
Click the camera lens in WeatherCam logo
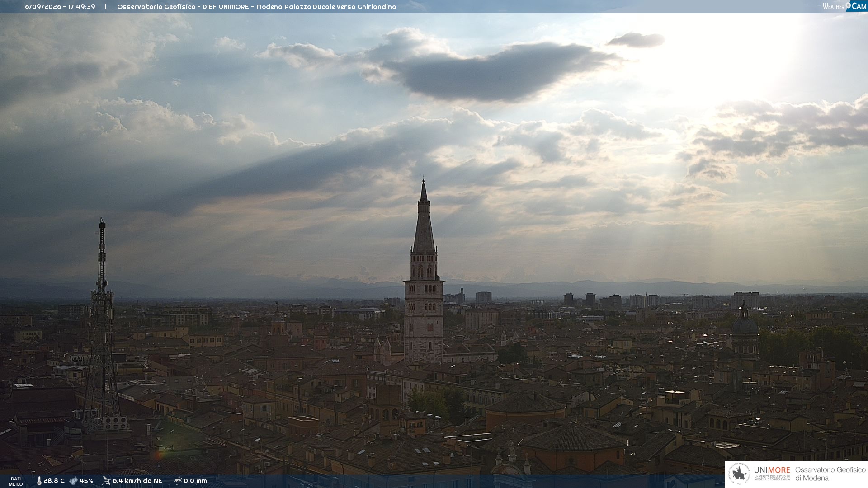click(848, 5)
